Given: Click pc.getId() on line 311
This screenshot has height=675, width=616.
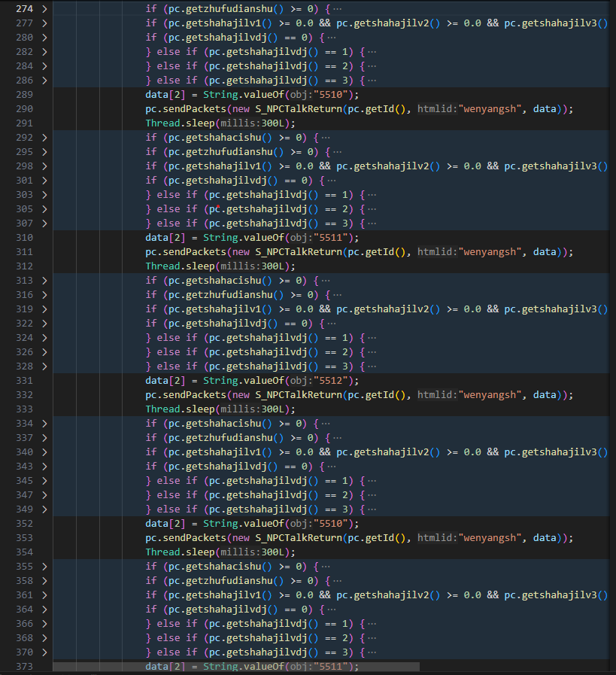Looking at the screenshot, I should (x=376, y=252).
